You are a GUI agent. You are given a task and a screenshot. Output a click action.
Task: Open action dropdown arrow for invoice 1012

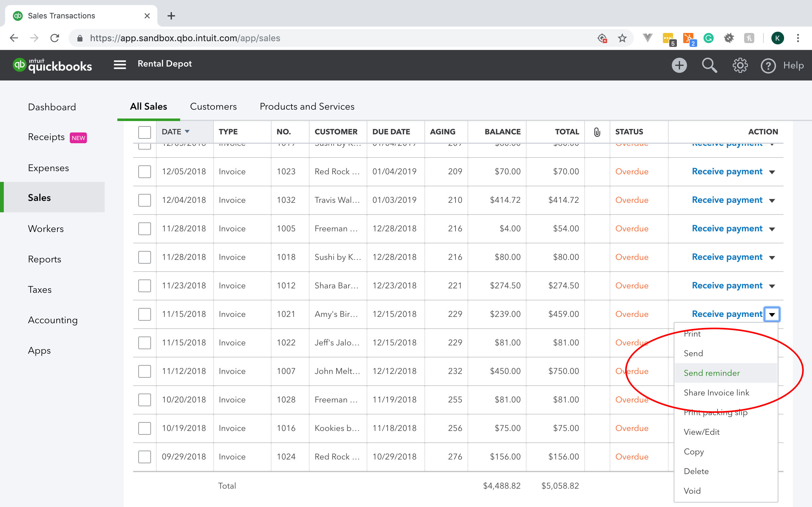click(772, 286)
